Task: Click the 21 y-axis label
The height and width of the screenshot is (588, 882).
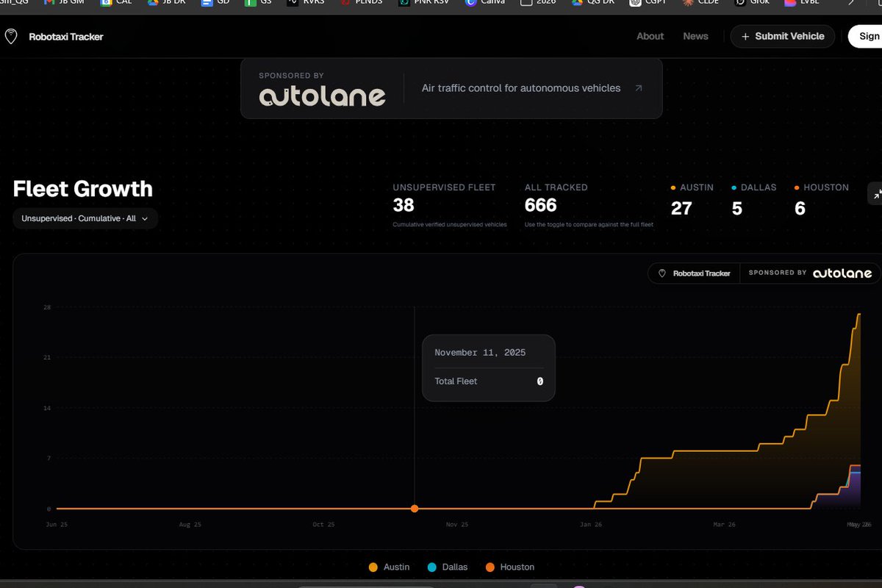Action: [x=47, y=358]
